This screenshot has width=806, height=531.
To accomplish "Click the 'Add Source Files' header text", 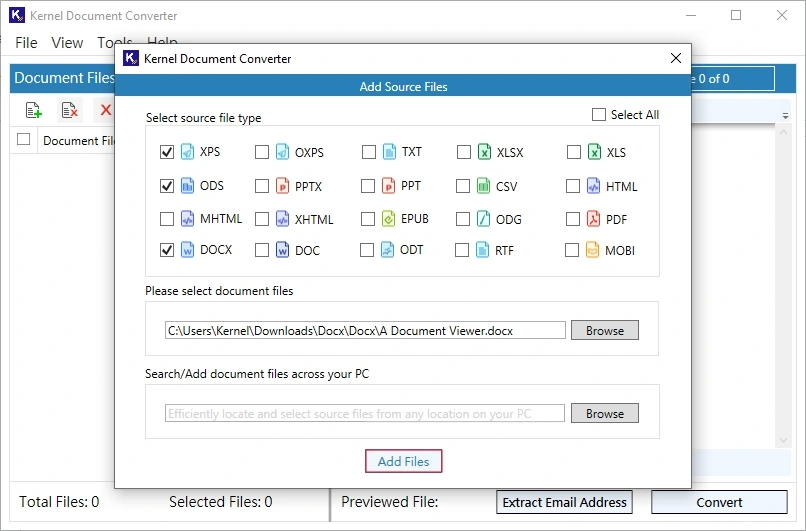I will pyautogui.click(x=404, y=86).
